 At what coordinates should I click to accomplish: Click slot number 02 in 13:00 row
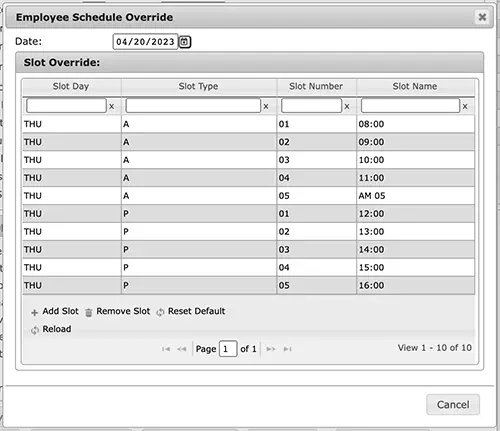pyautogui.click(x=317, y=232)
